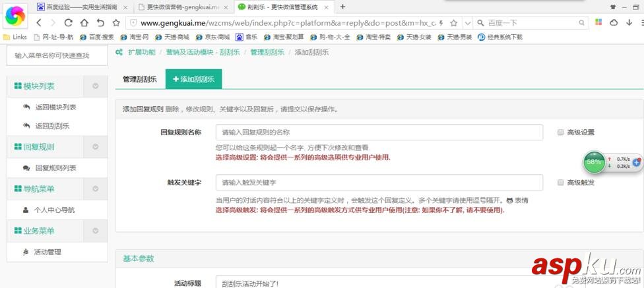Select the 刮刮乐 browser tab
This screenshot has width=644, height=288.
[284, 7]
